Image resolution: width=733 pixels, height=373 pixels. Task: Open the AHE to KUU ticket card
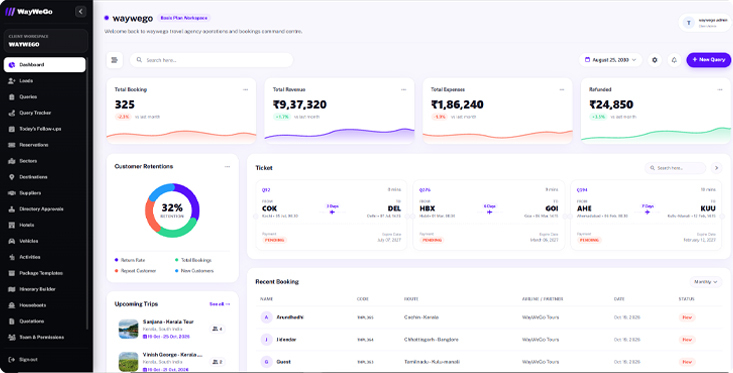pos(646,215)
